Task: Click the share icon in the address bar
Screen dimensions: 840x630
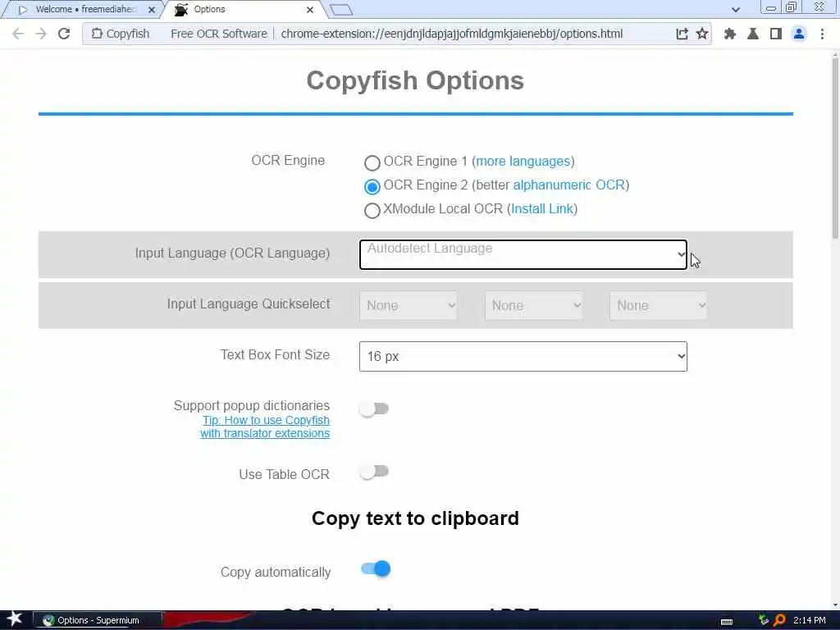Action: point(682,34)
